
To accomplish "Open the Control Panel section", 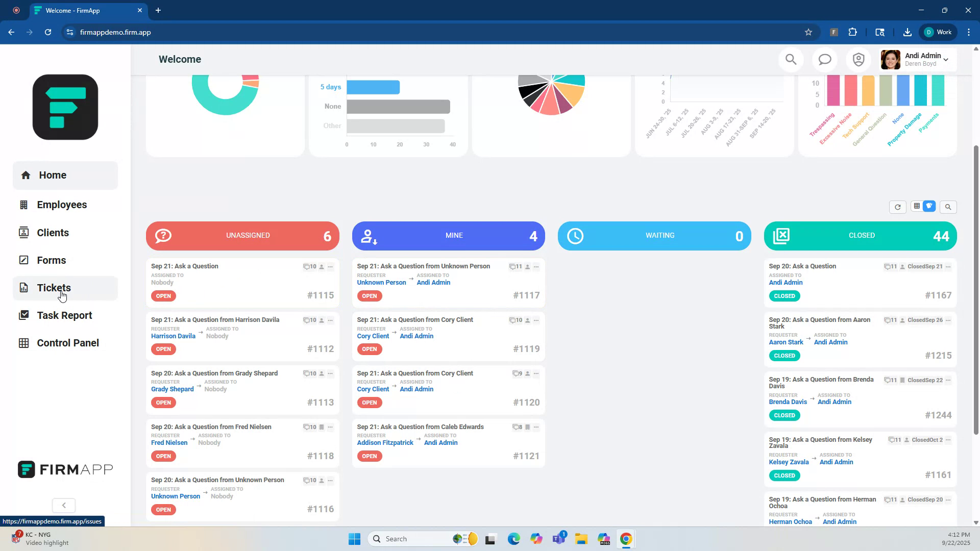I will tap(24, 343).
